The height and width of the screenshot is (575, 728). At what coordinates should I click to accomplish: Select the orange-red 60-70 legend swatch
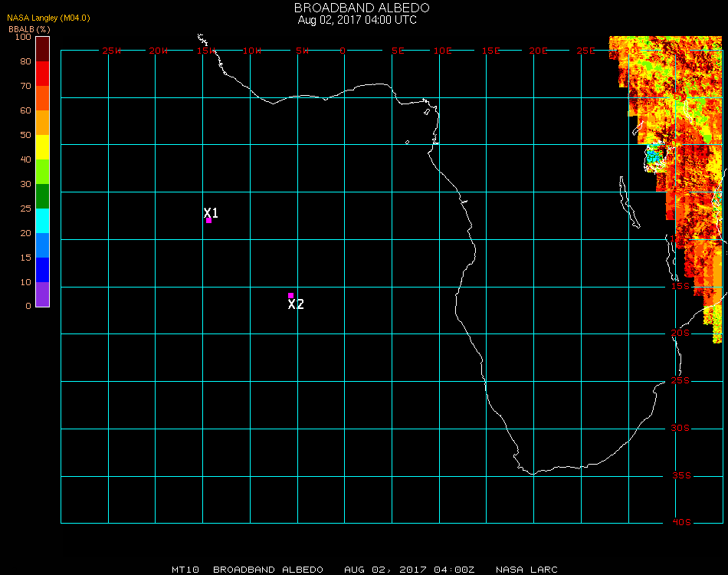coord(43,98)
